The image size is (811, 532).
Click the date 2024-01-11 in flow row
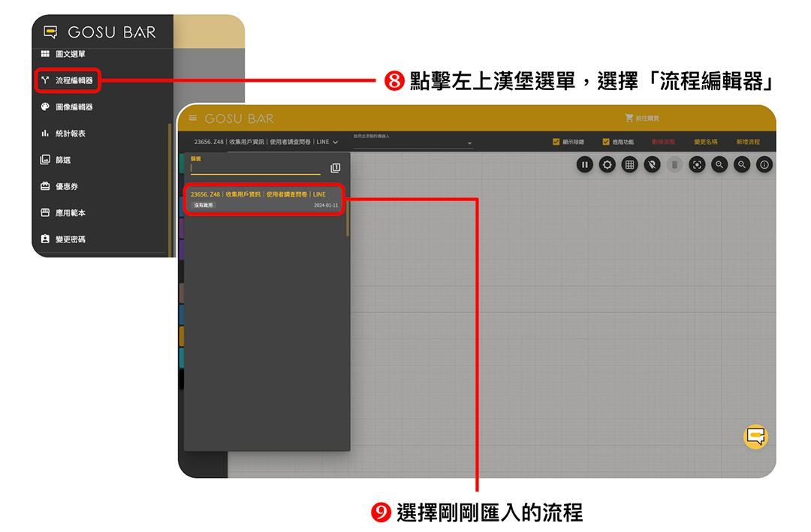pos(326,206)
